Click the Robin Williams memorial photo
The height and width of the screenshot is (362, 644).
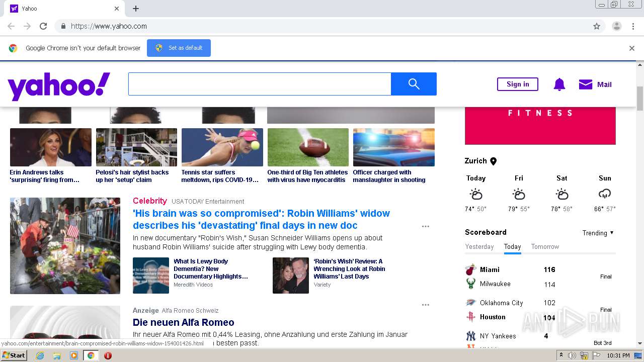coord(65,246)
